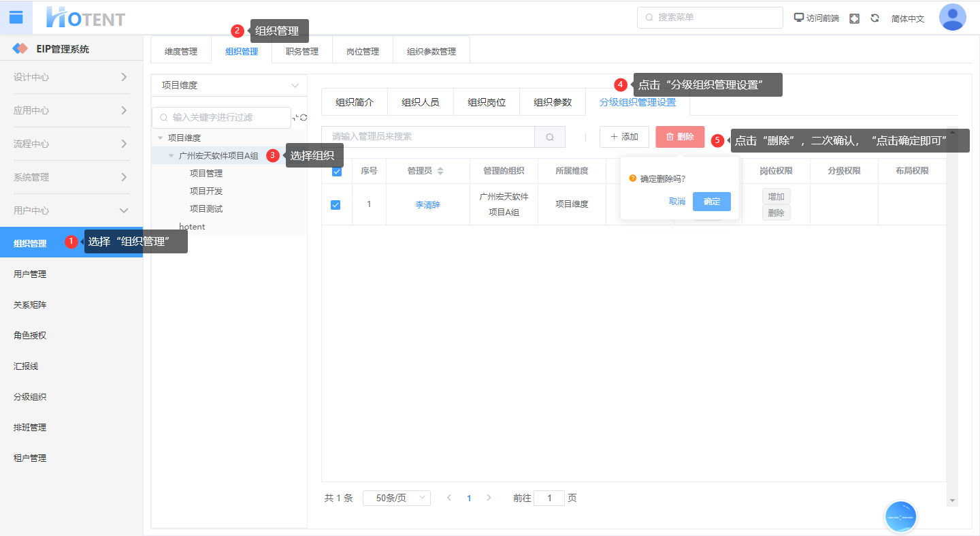This screenshot has height=536, width=980.
Task: Switch to the 职务管理 tab
Action: 301,51
